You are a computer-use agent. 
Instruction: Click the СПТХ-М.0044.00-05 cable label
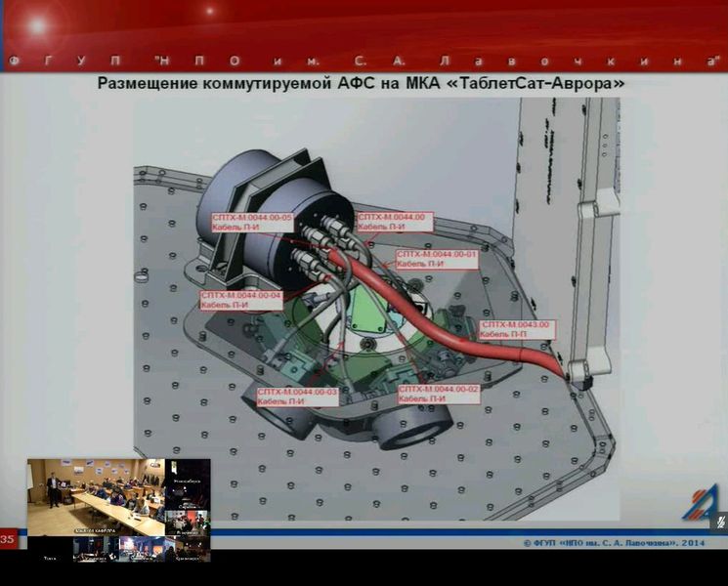(252, 223)
